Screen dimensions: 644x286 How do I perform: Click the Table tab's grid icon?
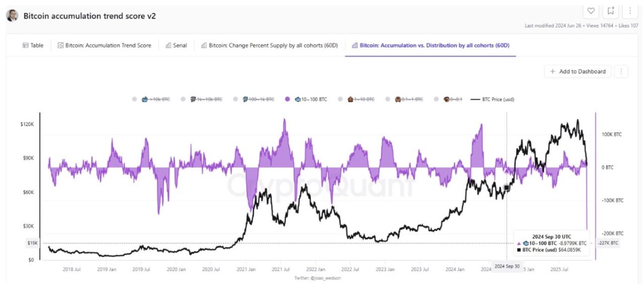[x=26, y=45]
